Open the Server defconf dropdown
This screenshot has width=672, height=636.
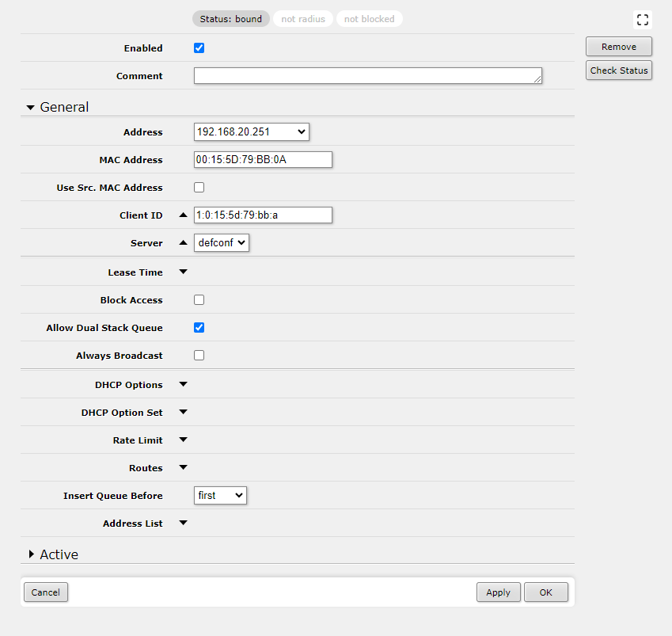pyautogui.click(x=222, y=243)
